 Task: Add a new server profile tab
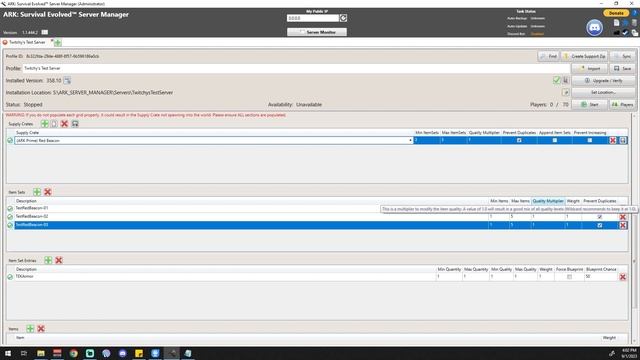58,42
